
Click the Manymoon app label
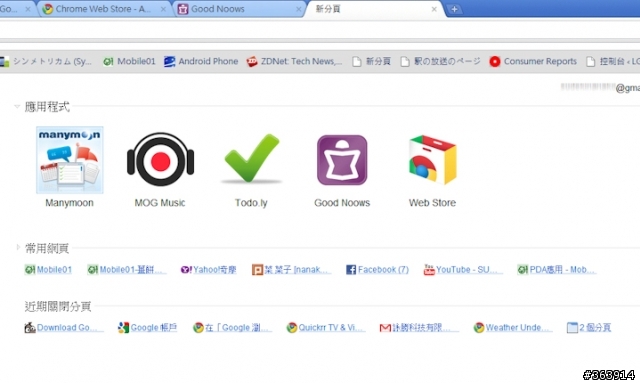[x=69, y=203]
